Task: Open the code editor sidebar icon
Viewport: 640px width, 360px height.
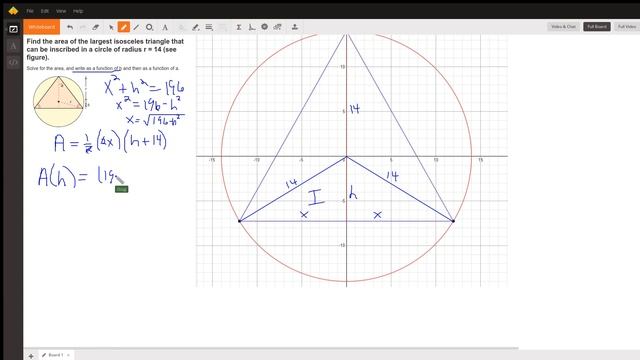Action: (x=13, y=62)
